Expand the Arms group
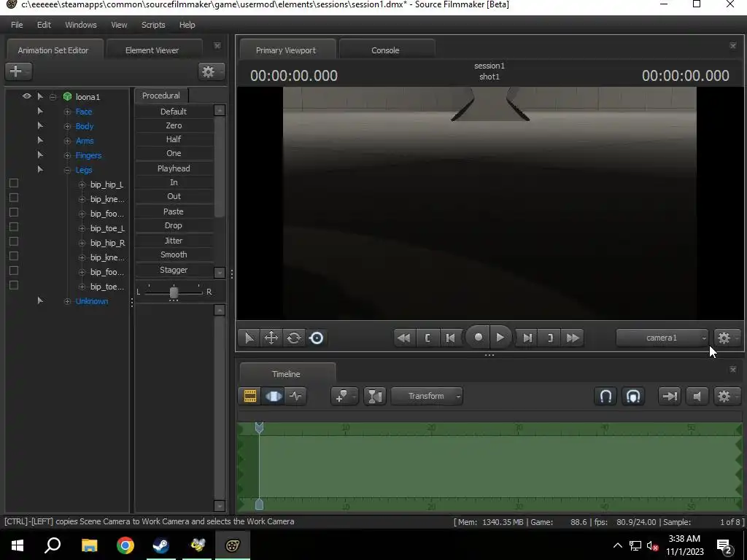Image resolution: width=747 pixels, height=560 pixels. pos(67,141)
